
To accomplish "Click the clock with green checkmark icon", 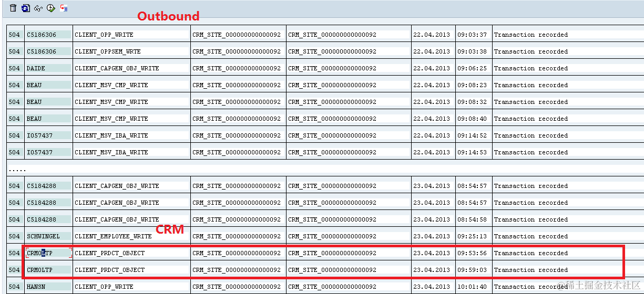I will coord(51,8).
